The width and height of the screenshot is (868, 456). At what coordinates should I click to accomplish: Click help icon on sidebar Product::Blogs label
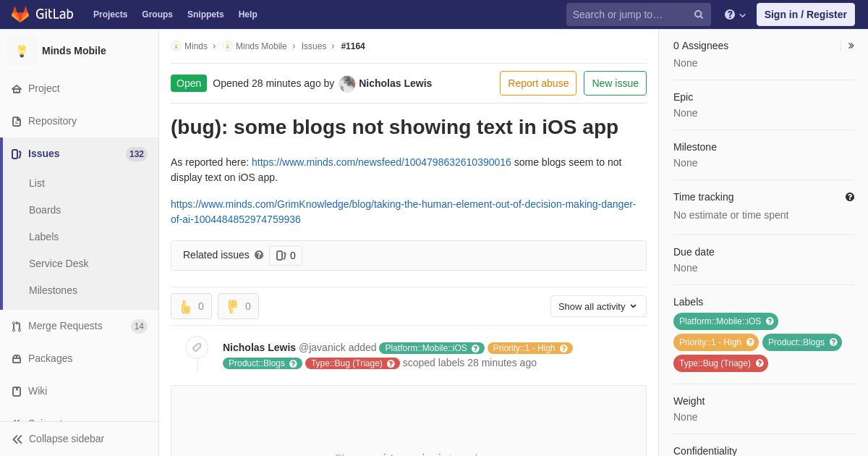tap(833, 342)
